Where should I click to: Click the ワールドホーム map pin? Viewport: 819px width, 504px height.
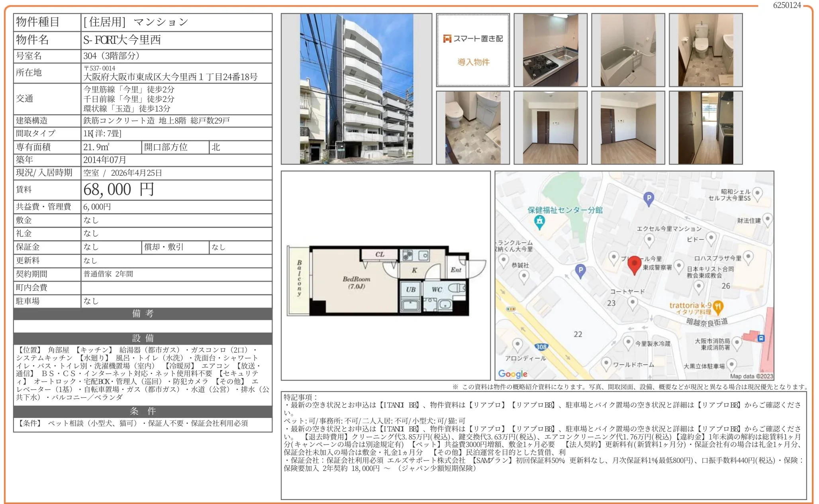click(606, 363)
